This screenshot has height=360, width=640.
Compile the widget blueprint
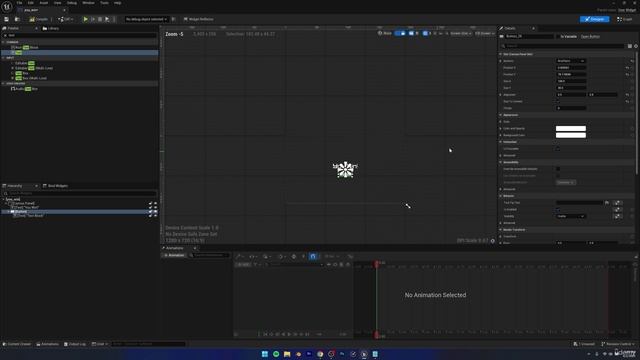[39, 19]
